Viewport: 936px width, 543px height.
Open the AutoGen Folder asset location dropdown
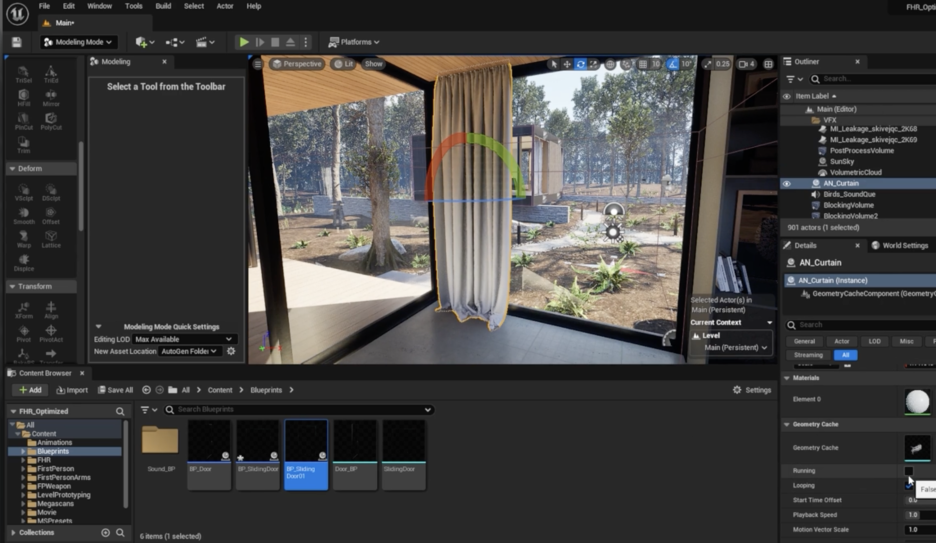click(189, 351)
